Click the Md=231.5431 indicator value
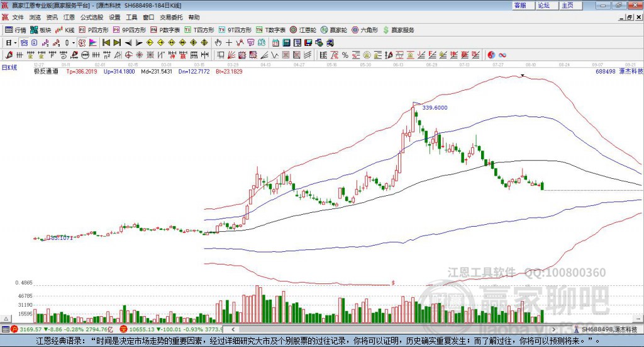The height and width of the screenshot is (347, 644). (157, 71)
